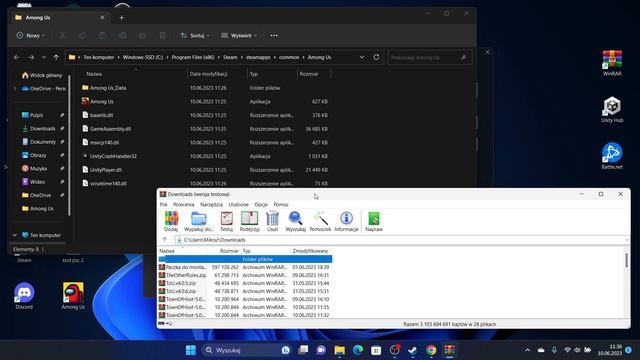
Task: Click the Windows Start button
Action: [191, 350]
